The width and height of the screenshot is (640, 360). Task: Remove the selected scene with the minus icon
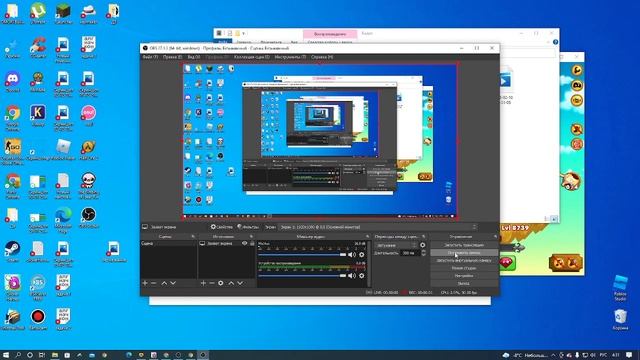point(154,283)
